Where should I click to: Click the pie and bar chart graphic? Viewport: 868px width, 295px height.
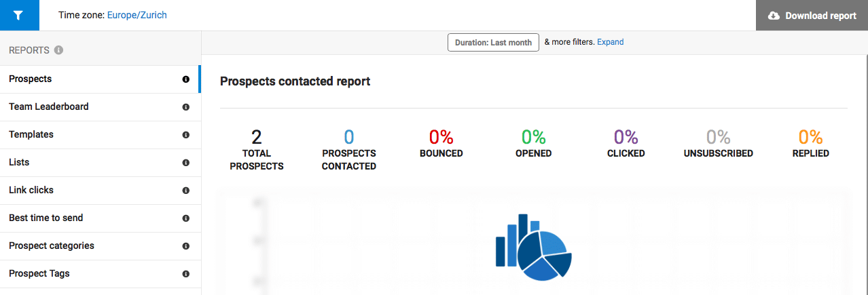[534, 248]
